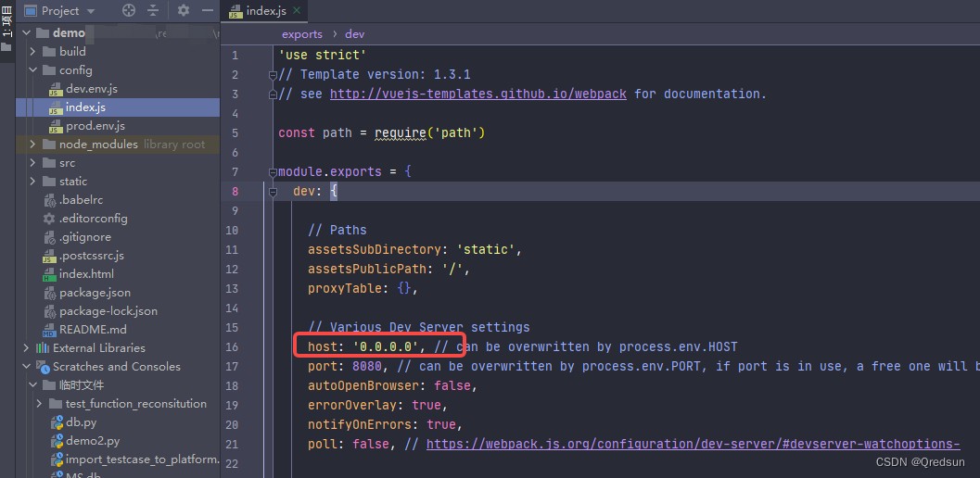Click the .editorconfig gear file icon
Image resolution: width=980 pixels, height=478 pixels.
(x=49, y=219)
